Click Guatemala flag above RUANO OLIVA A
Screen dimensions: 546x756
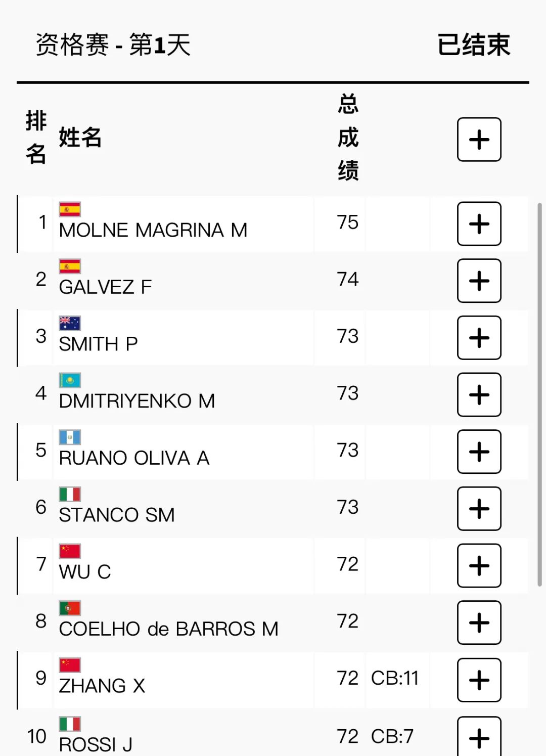coord(70,437)
